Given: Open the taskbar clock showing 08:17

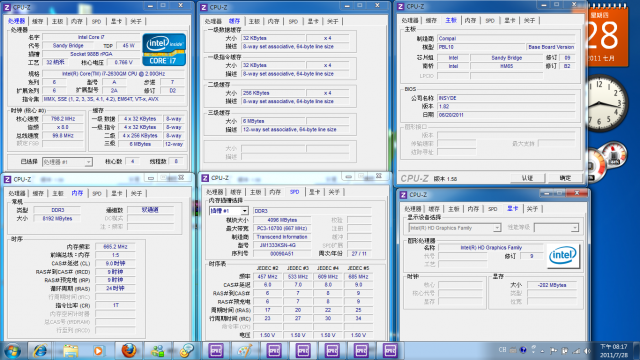Looking at the screenshot, I should pos(613,351).
